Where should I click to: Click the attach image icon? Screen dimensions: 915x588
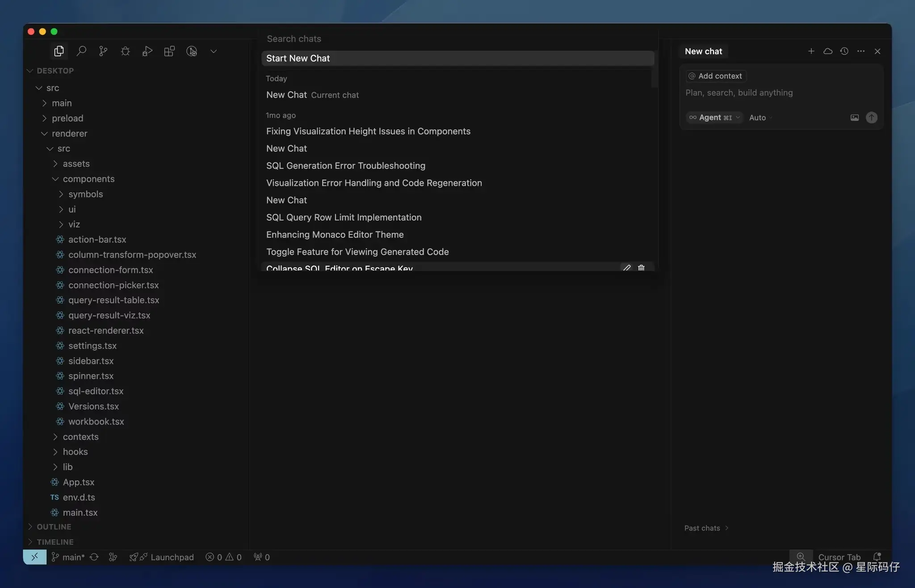pyautogui.click(x=854, y=117)
